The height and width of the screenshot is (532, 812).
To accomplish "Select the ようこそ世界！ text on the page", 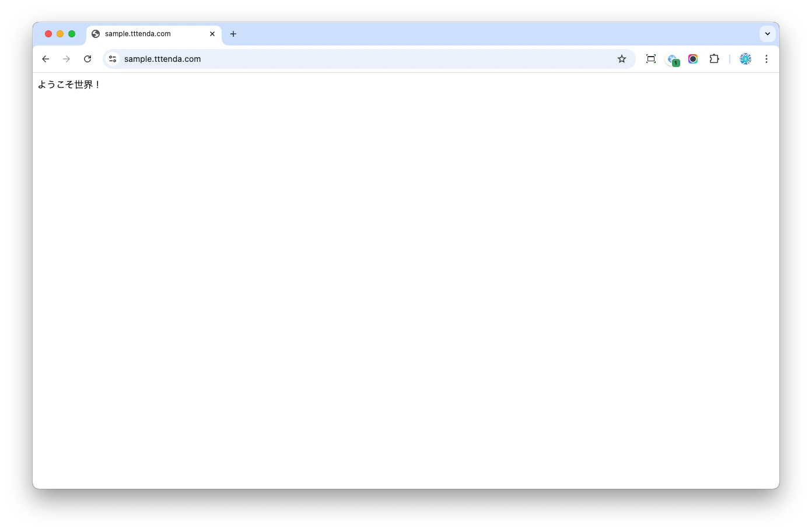I will (69, 84).
